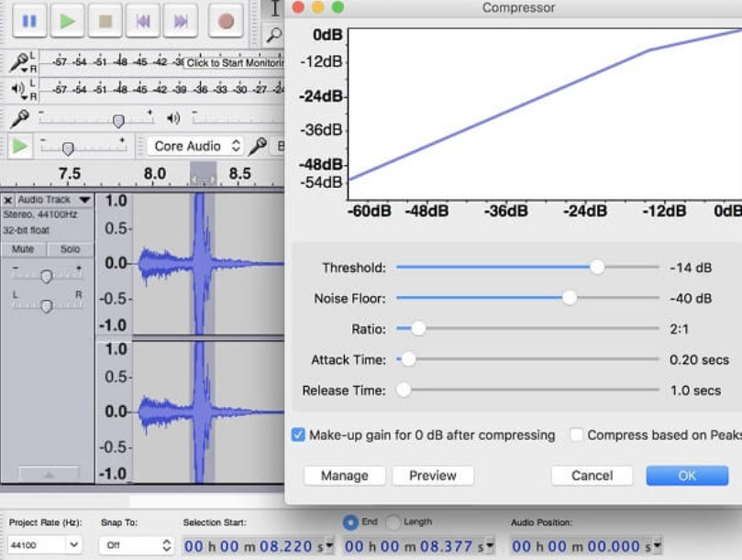Image resolution: width=742 pixels, height=560 pixels.
Task: Stop playback with the Stop button
Action: click(105, 21)
